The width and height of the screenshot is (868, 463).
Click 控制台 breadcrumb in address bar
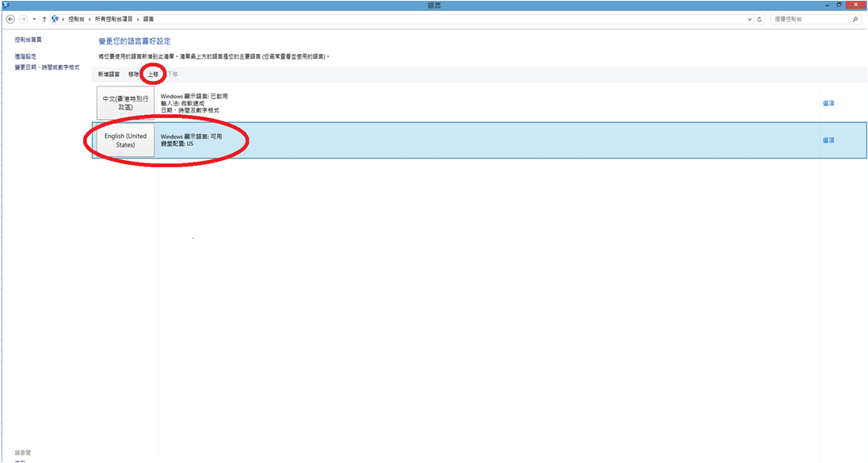coord(77,19)
